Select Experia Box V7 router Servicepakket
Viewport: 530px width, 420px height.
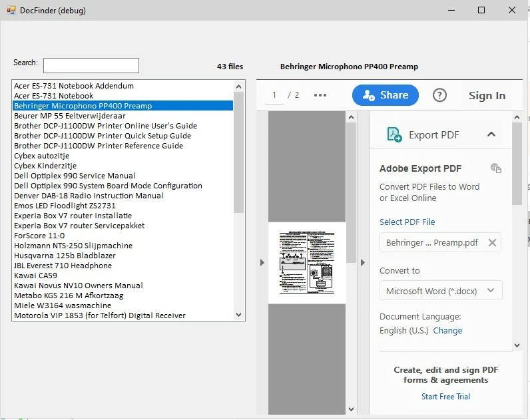pyautogui.click(x=123, y=226)
